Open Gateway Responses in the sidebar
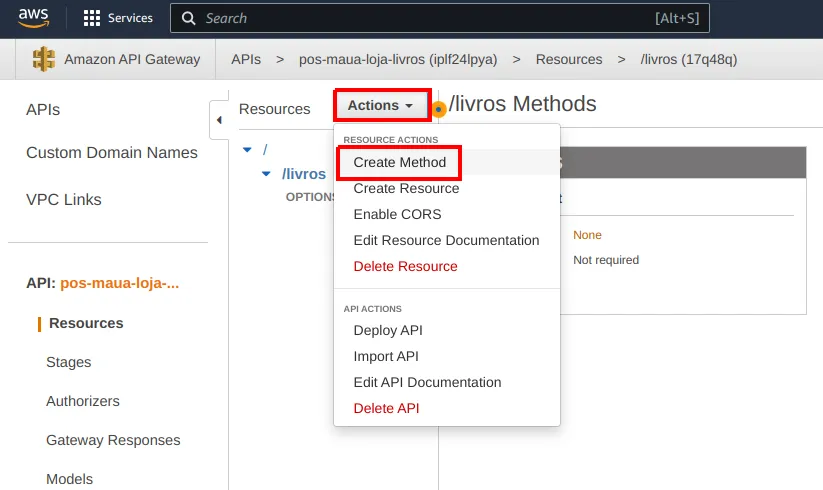Image resolution: width=823 pixels, height=490 pixels. (x=113, y=440)
